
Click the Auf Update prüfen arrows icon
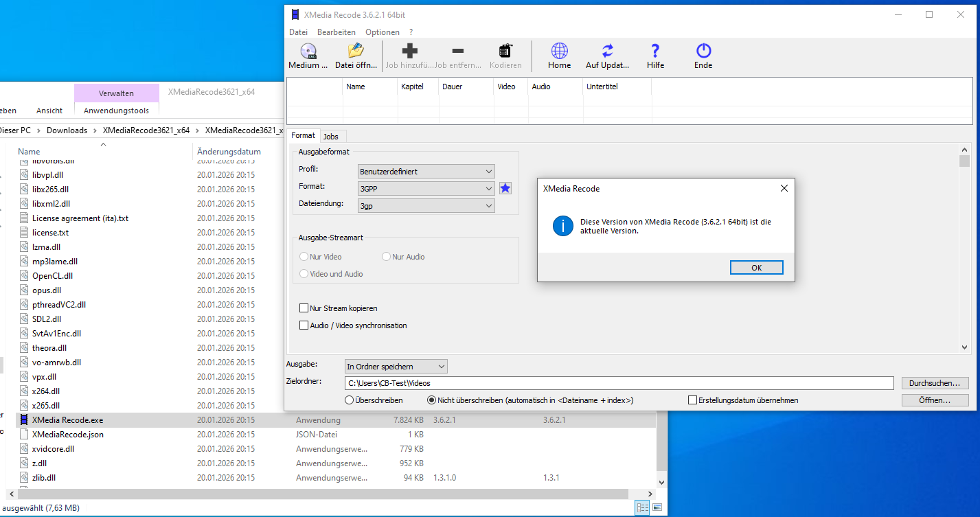pyautogui.click(x=607, y=51)
